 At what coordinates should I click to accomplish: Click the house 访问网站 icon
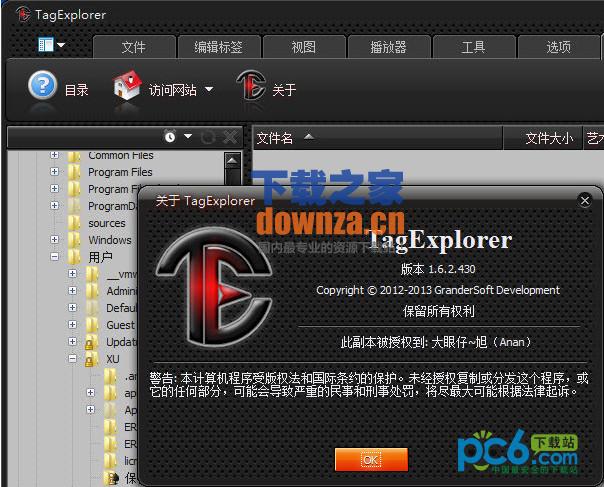point(128,85)
